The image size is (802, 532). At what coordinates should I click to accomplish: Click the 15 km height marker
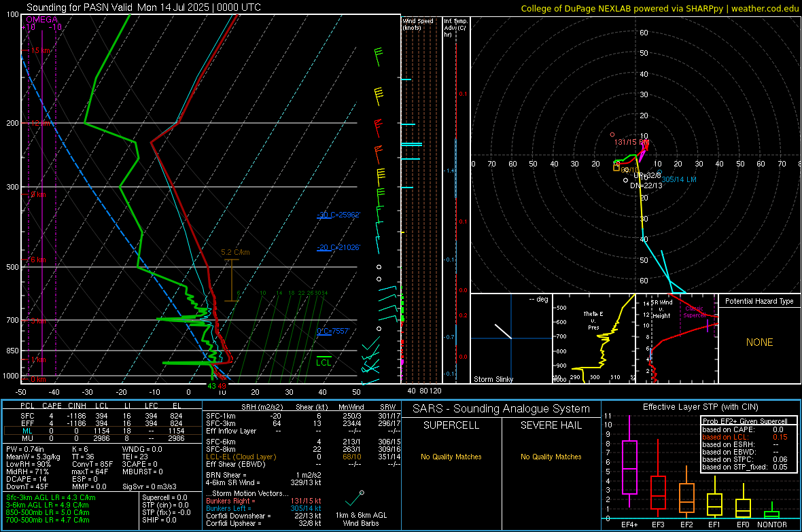41,50
